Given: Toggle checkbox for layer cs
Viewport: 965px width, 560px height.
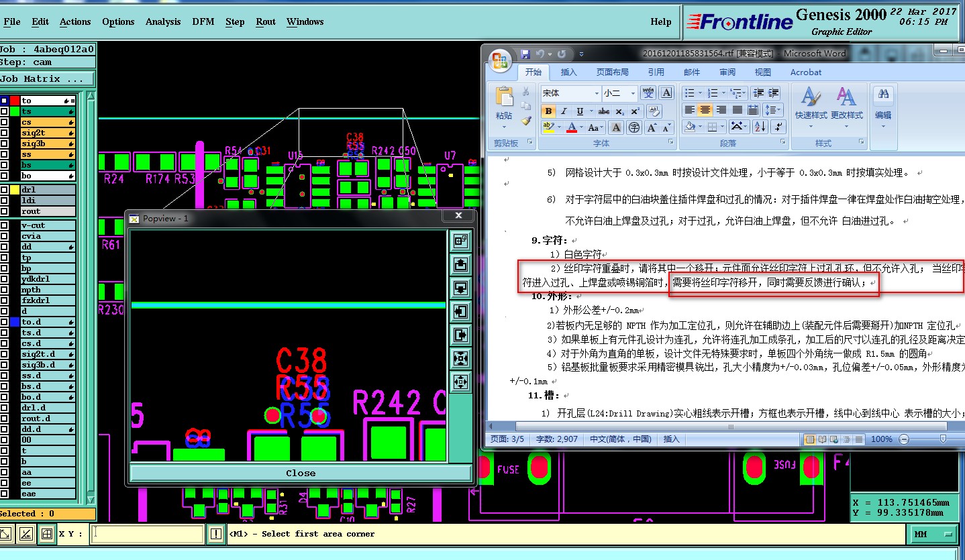Looking at the screenshot, I should point(5,122).
